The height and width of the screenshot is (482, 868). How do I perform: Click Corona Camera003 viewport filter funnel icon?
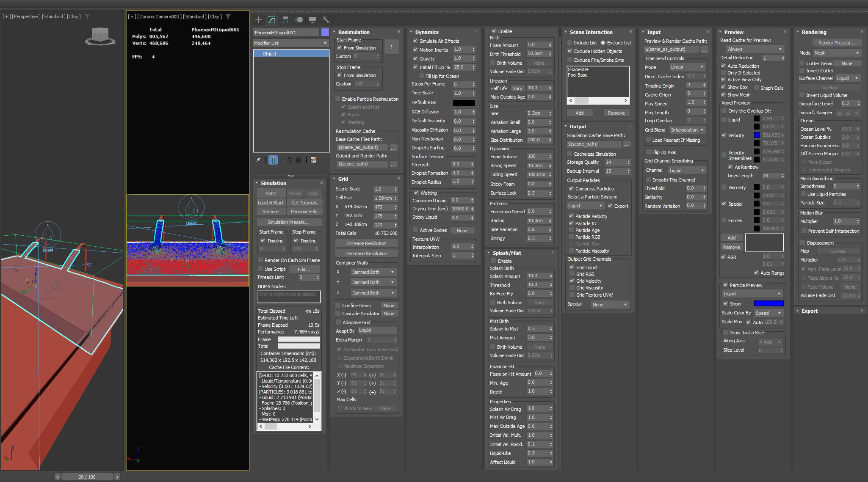228,17
